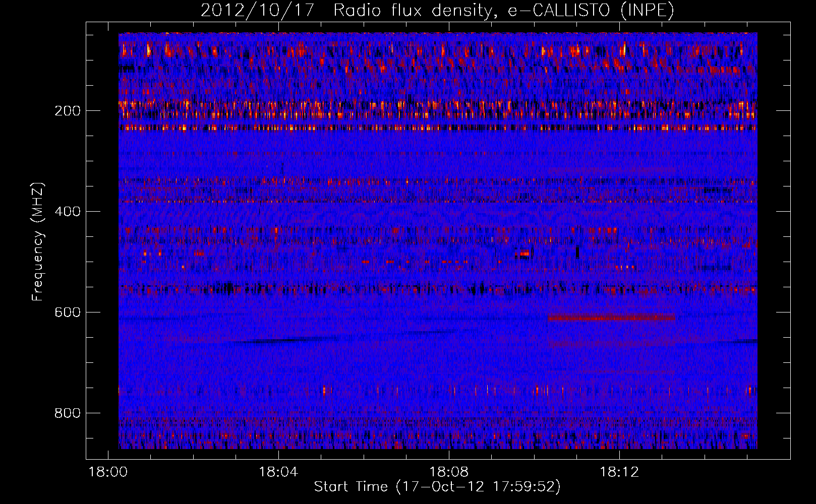The width and height of the screenshot is (816, 504).
Task: Click the 18:12 time tick label
Action: pyautogui.click(x=619, y=472)
